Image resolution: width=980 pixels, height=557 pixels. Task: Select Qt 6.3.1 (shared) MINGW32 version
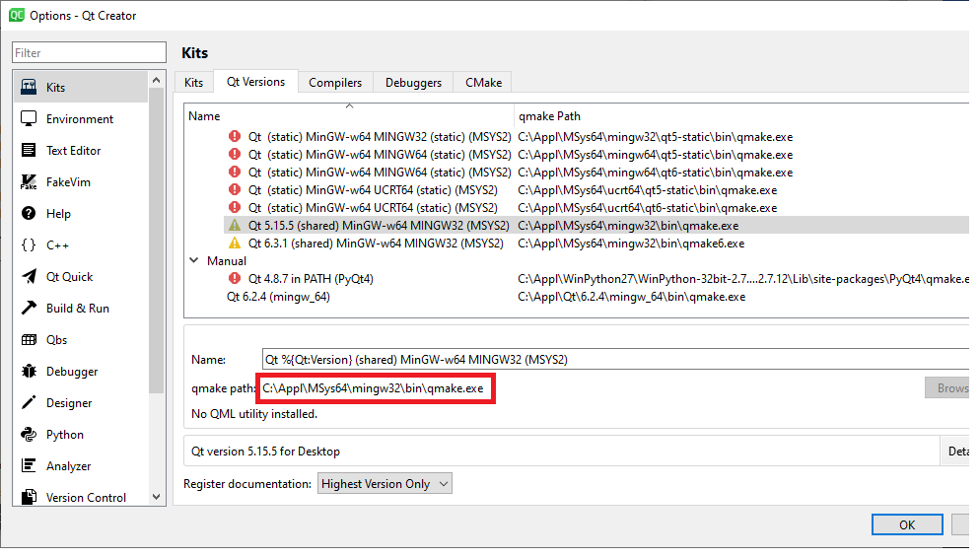(x=376, y=244)
